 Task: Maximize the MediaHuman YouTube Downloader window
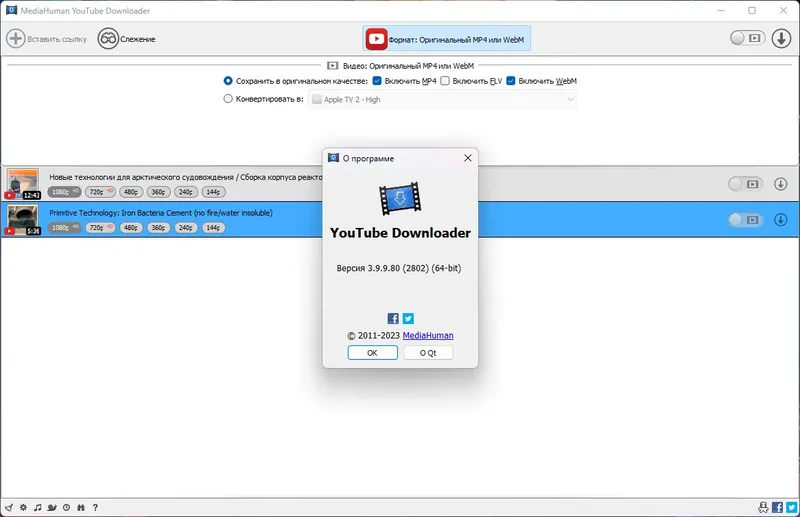pos(752,10)
